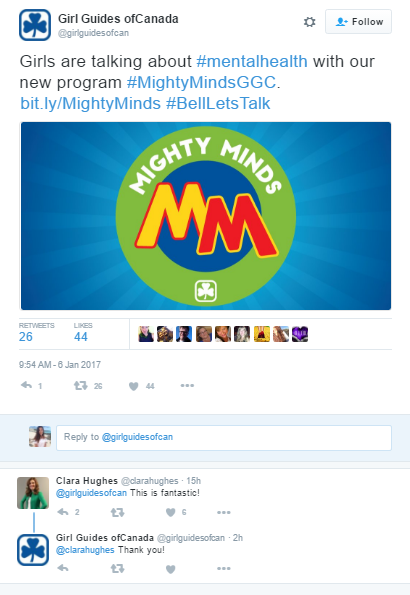The height and width of the screenshot is (595, 410).
Task: Retweet Clara Hughes' reply
Action: pyautogui.click(x=117, y=513)
